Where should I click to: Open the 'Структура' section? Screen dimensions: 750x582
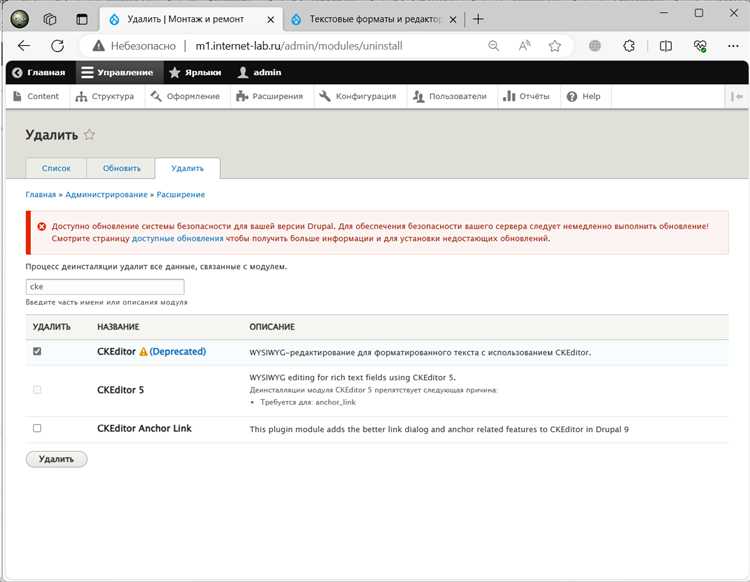(105, 96)
